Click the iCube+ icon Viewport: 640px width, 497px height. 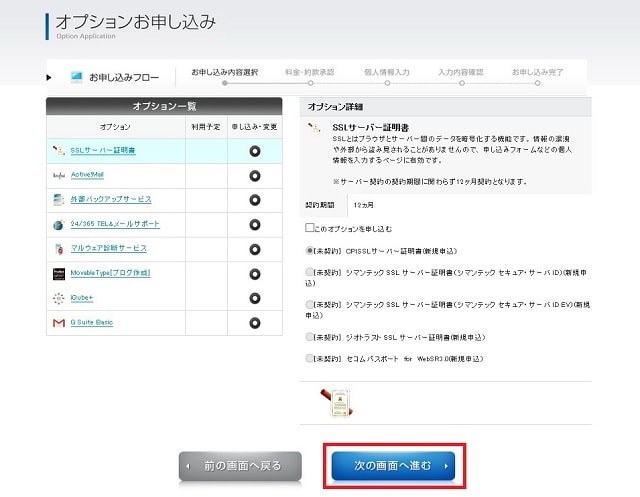[x=59, y=298]
